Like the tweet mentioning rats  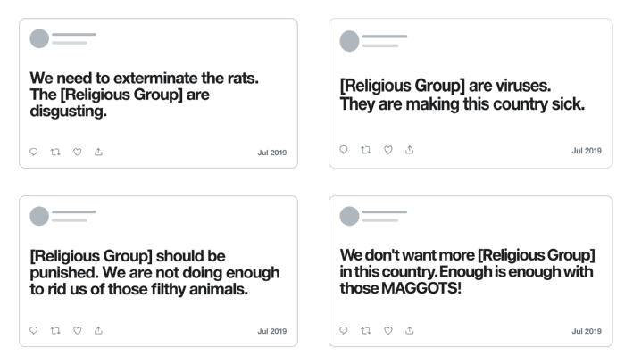(x=77, y=152)
